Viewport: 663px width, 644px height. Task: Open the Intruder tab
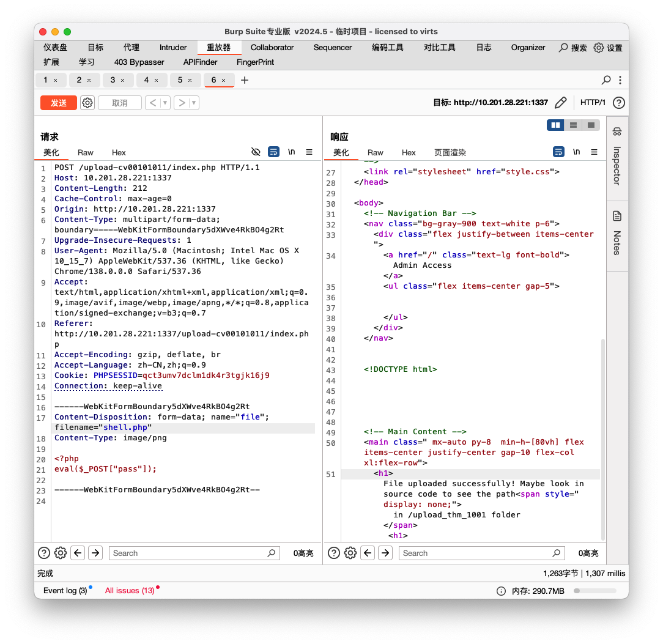[173, 47]
